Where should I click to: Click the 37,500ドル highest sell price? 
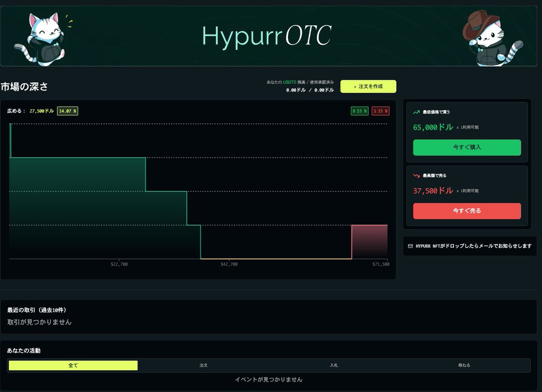coord(433,191)
